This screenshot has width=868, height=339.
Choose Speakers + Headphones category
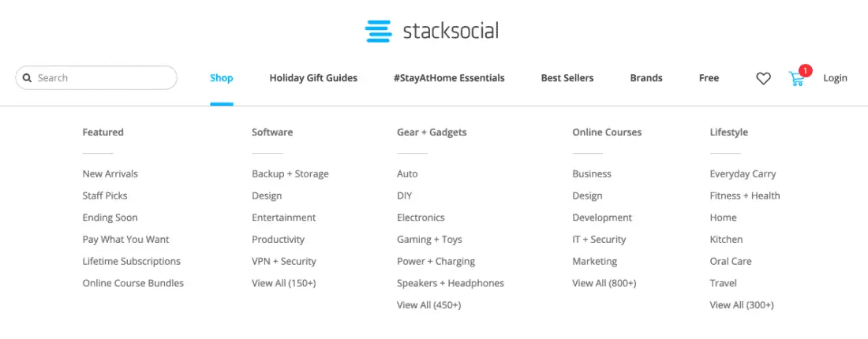[x=451, y=283]
